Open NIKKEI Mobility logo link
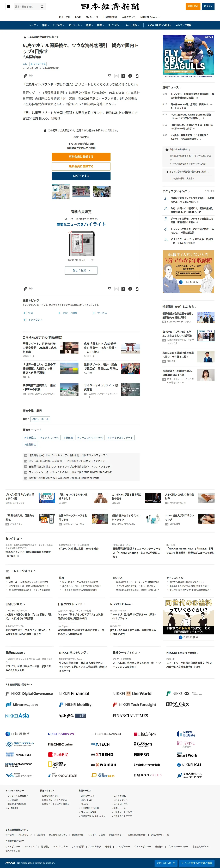 75,705
